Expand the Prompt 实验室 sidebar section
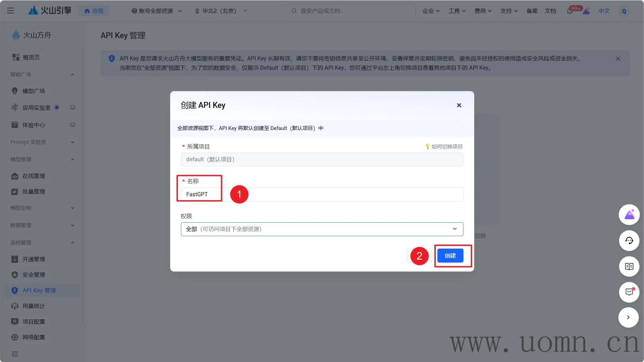 coord(42,142)
